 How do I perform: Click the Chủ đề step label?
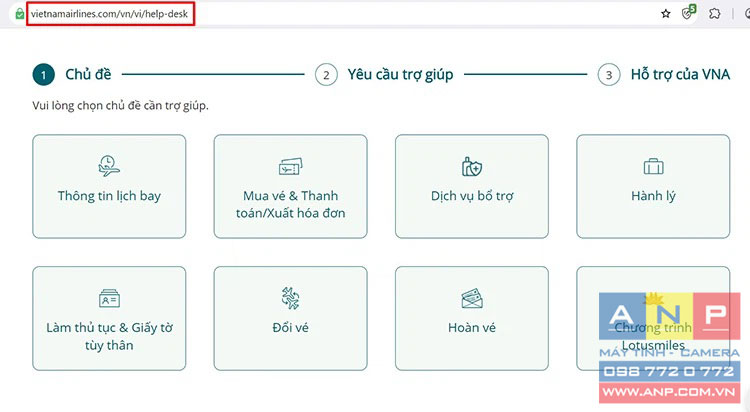click(x=88, y=75)
